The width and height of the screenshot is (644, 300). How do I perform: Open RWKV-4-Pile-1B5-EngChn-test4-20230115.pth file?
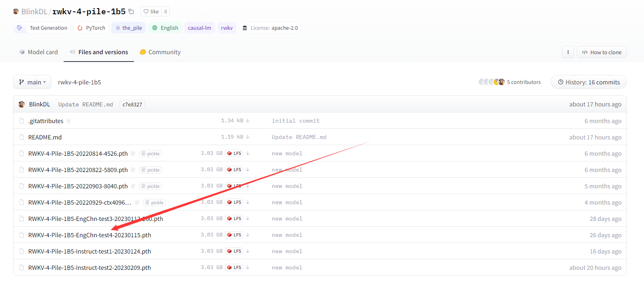click(x=90, y=235)
